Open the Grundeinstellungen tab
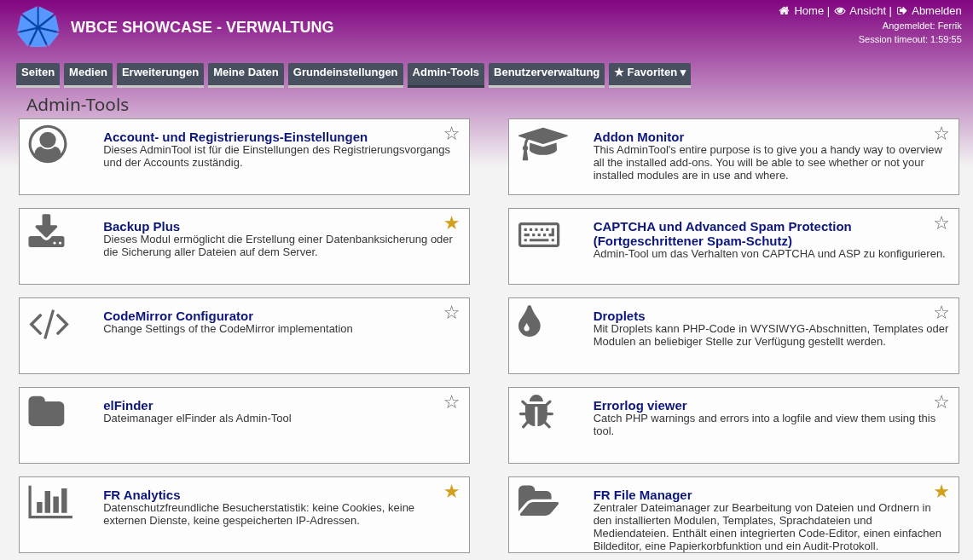Screen dimensions: 973x560 pos(345,74)
